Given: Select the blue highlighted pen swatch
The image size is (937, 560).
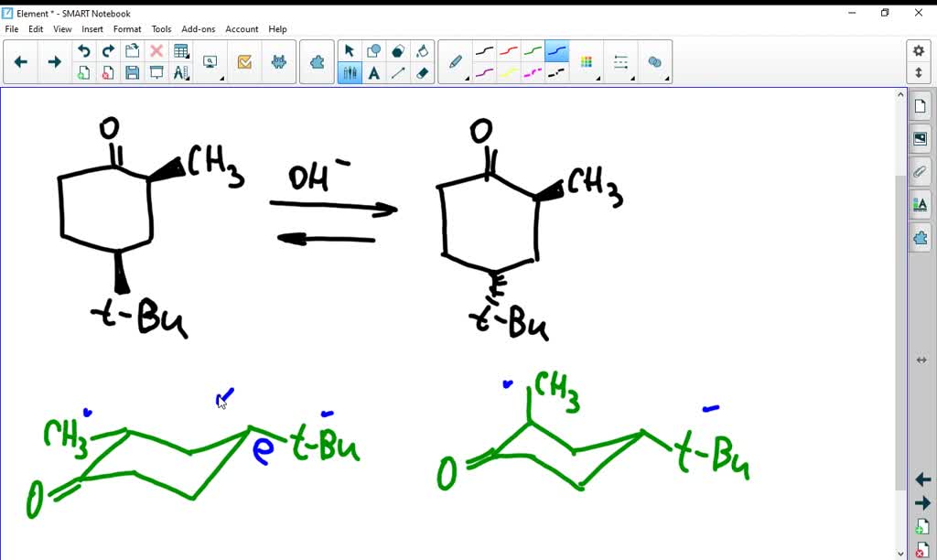Looking at the screenshot, I should 556,52.
